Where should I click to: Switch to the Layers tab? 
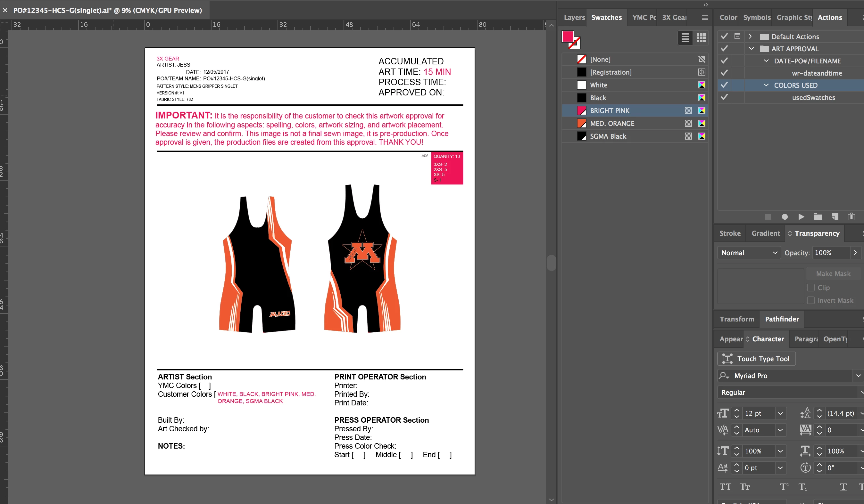pyautogui.click(x=574, y=18)
